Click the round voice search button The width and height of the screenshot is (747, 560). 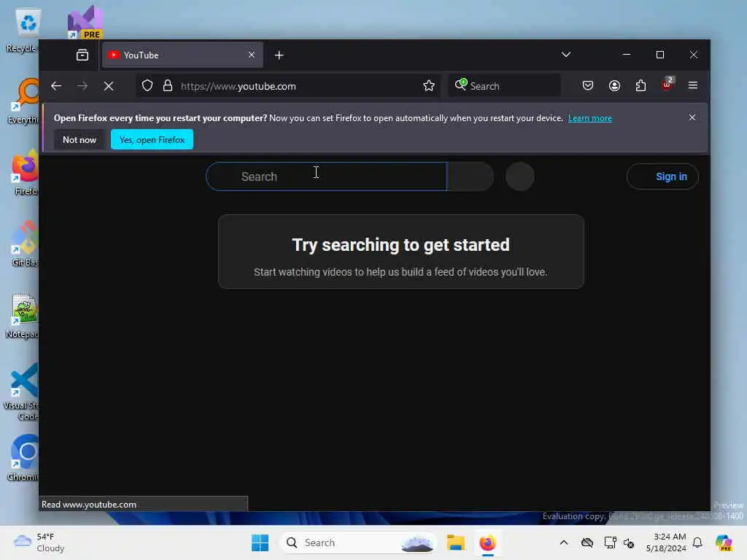[x=519, y=176]
